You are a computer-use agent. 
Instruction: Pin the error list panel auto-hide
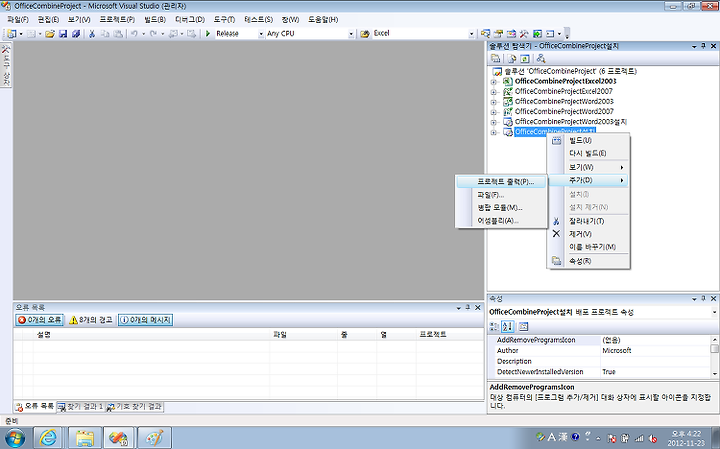(467, 307)
